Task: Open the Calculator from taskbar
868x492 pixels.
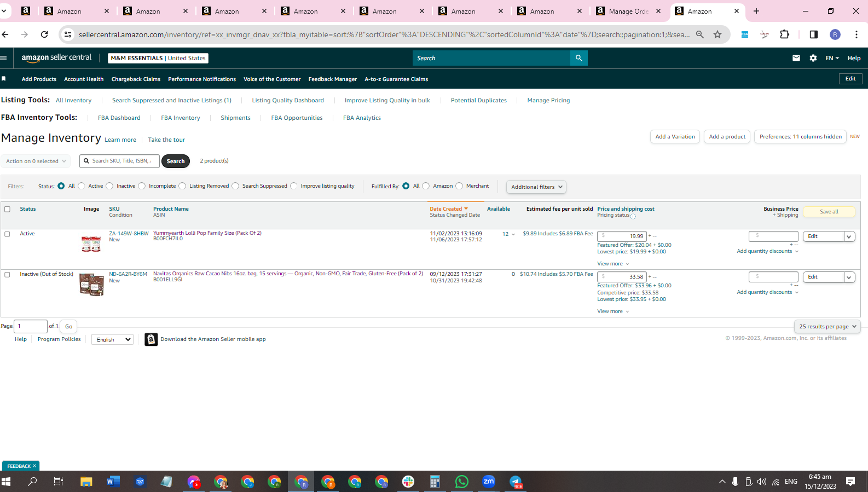Action: pyautogui.click(x=435, y=482)
